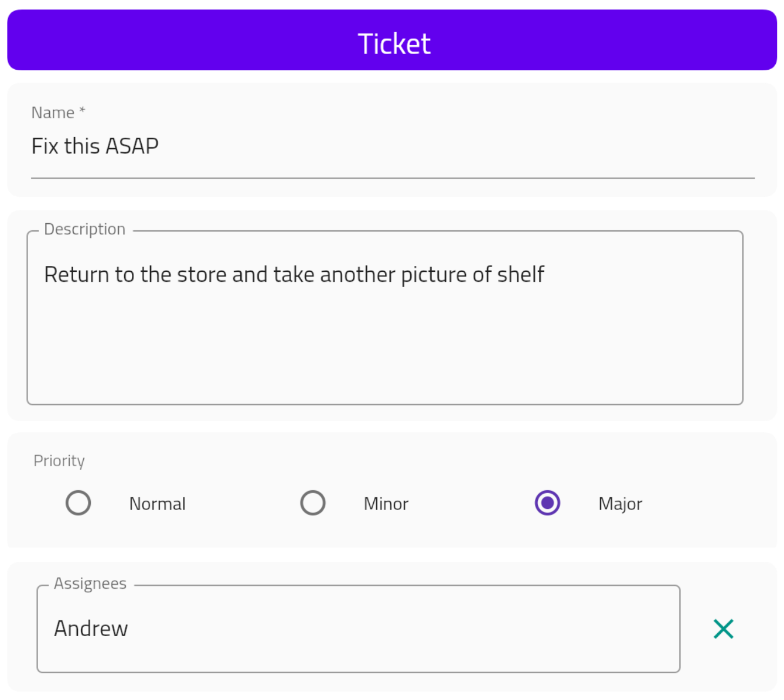The image size is (784, 700).
Task: Click the "Name *" field label
Action: click(x=58, y=112)
